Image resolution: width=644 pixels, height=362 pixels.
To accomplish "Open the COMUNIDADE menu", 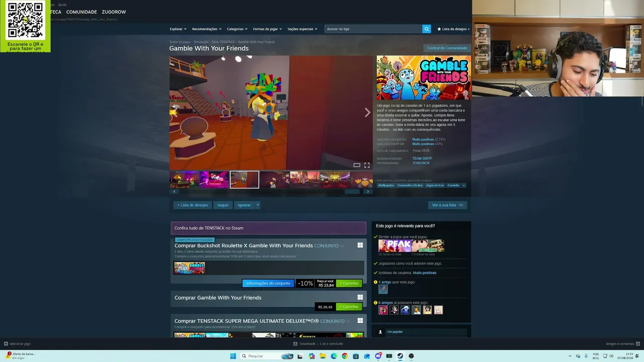I will coord(82,12).
